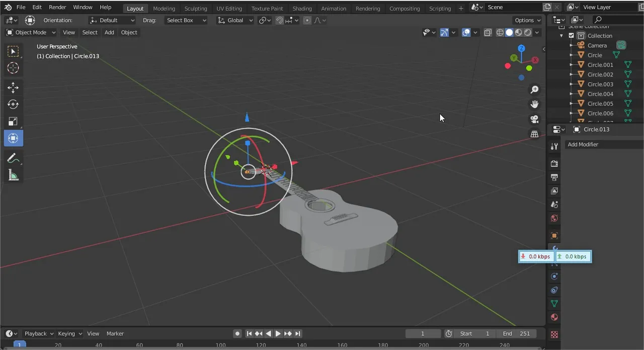Screen dimensions: 644x350
Task: Open the Render menu
Action: coord(57,7)
